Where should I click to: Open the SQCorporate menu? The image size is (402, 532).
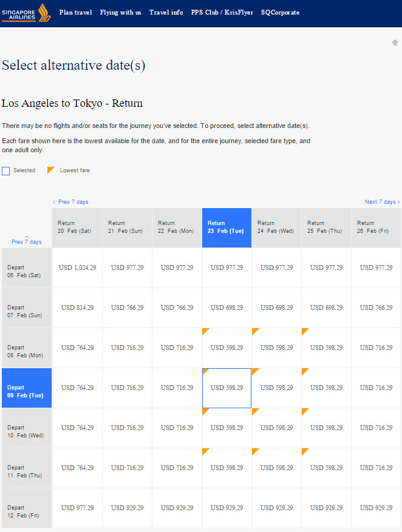(x=280, y=13)
